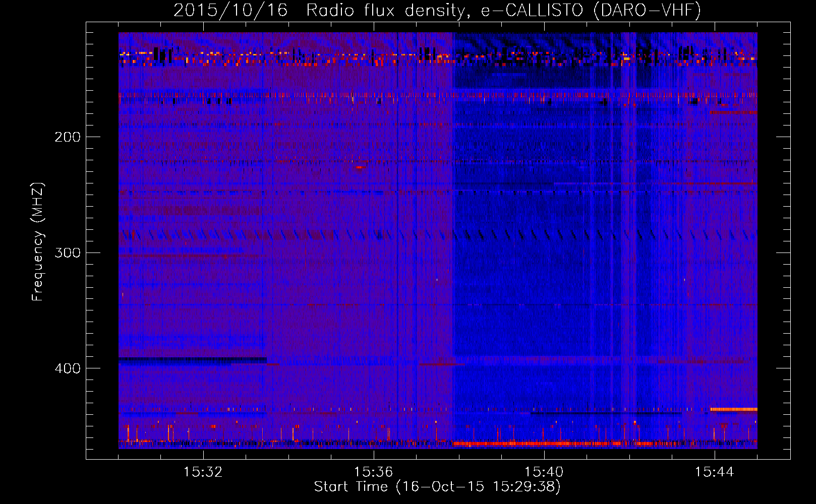Click the bright orange bar near 435 MHz
Screen dimensions: 816x504
click(x=734, y=409)
